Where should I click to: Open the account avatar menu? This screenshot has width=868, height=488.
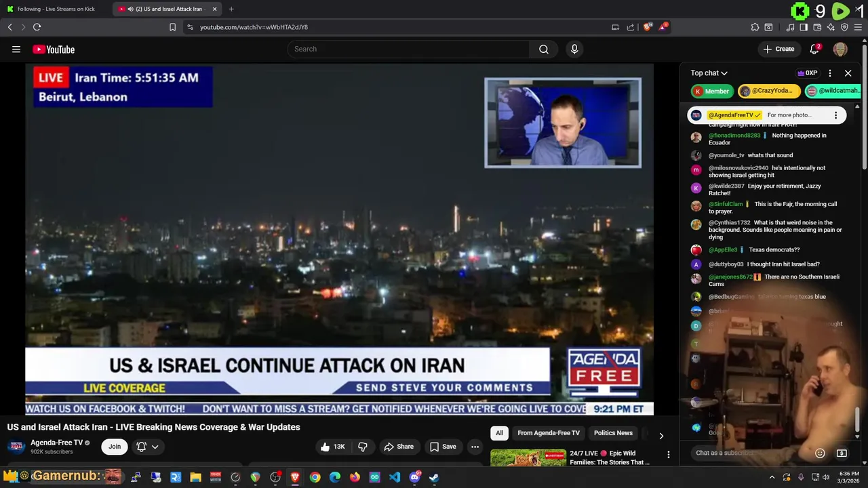pos(840,49)
